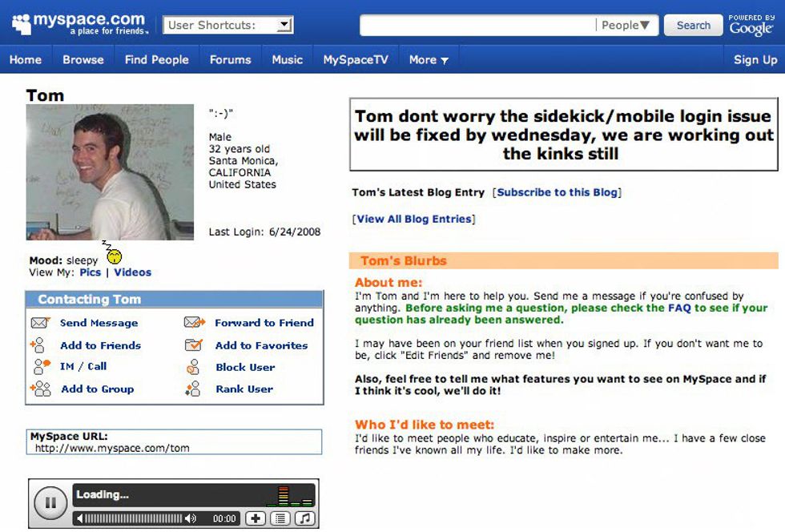Click the IM / Call chat icon
Viewport: 785px width, 532px height.
point(42,367)
